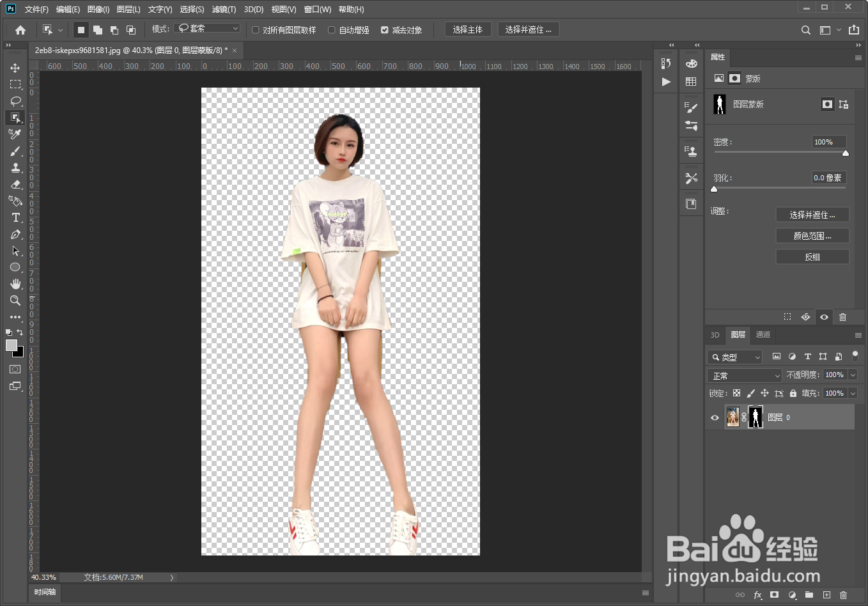Switch to the 3D panel tab
The width and height of the screenshot is (868, 606).
(x=715, y=335)
